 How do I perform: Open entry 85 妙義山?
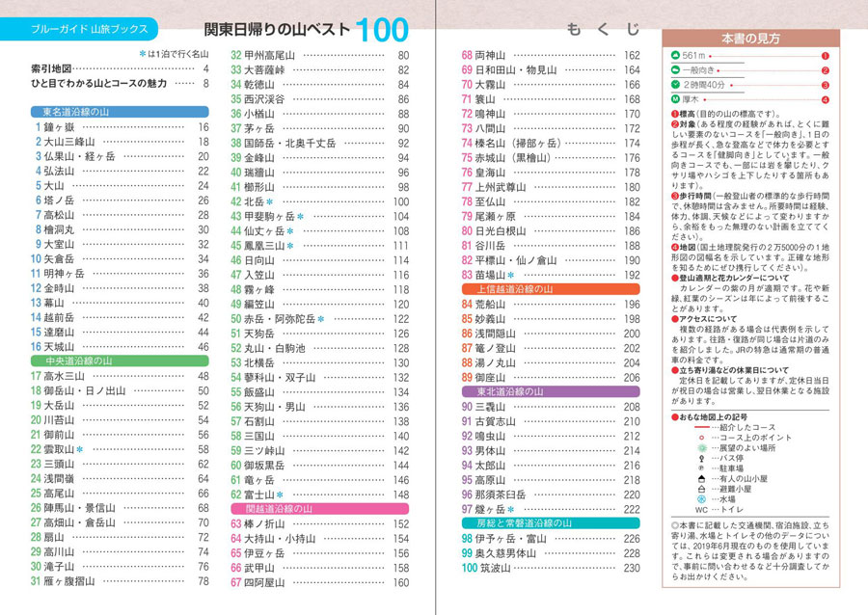[x=551, y=319]
